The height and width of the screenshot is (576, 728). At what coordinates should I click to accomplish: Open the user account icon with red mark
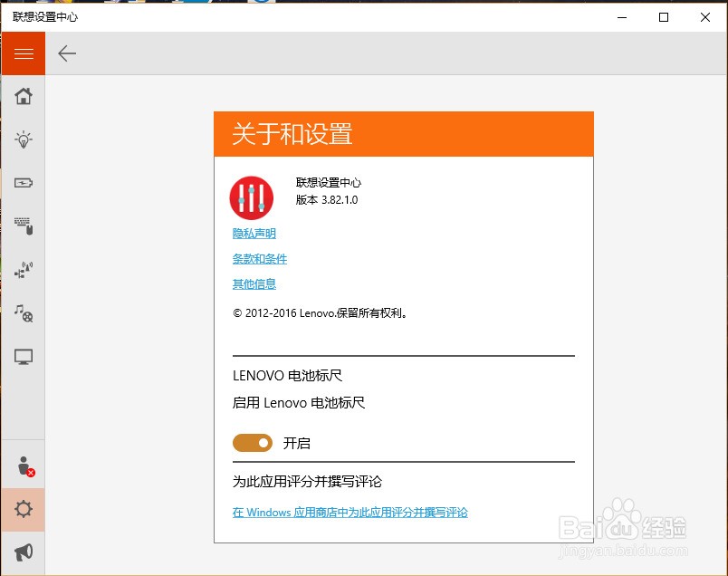coord(25,466)
